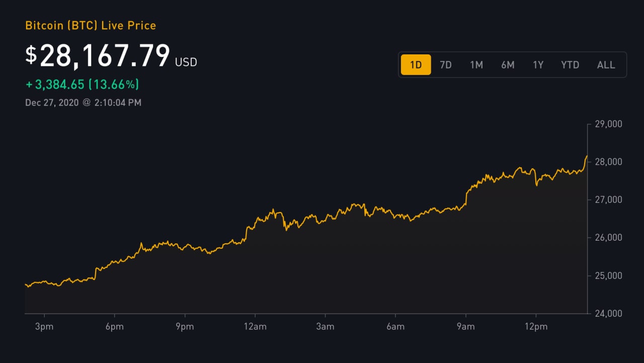The image size is (644, 363).
Task: Click the 6am x-axis label
Action: point(395,327)
